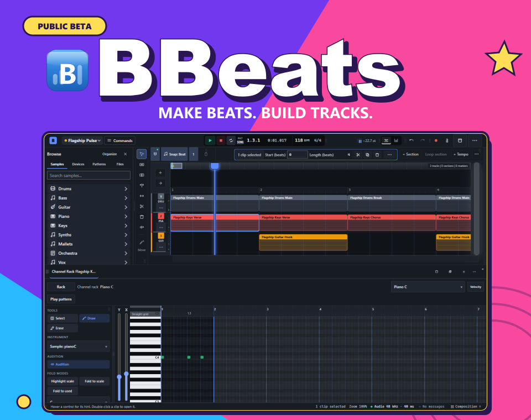
Task: Activate the Draw tool in piano roll
Action: pyautogui.click(x=95, y=318)
